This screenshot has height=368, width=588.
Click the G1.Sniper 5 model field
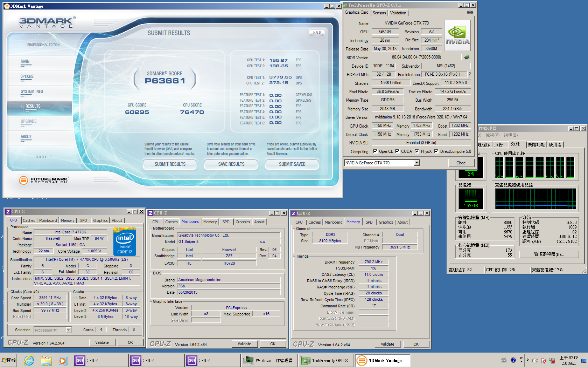[210, 241]
